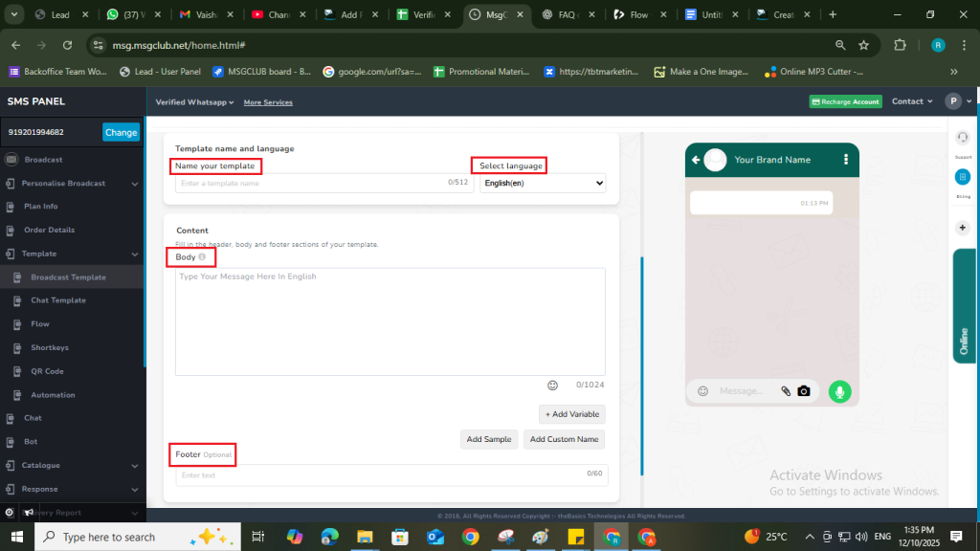980x551 pixels.
Task: Click the Body info icon
Action: (202, 257)
